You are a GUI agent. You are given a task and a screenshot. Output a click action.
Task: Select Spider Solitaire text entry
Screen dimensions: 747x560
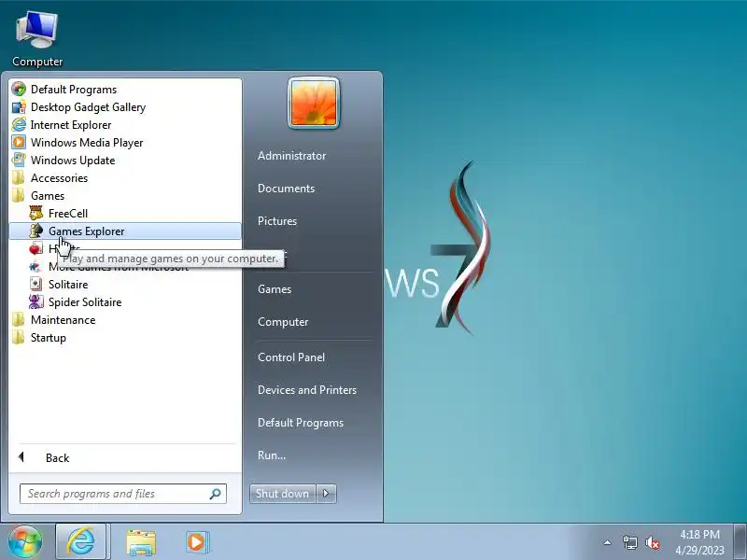[85, 302]
